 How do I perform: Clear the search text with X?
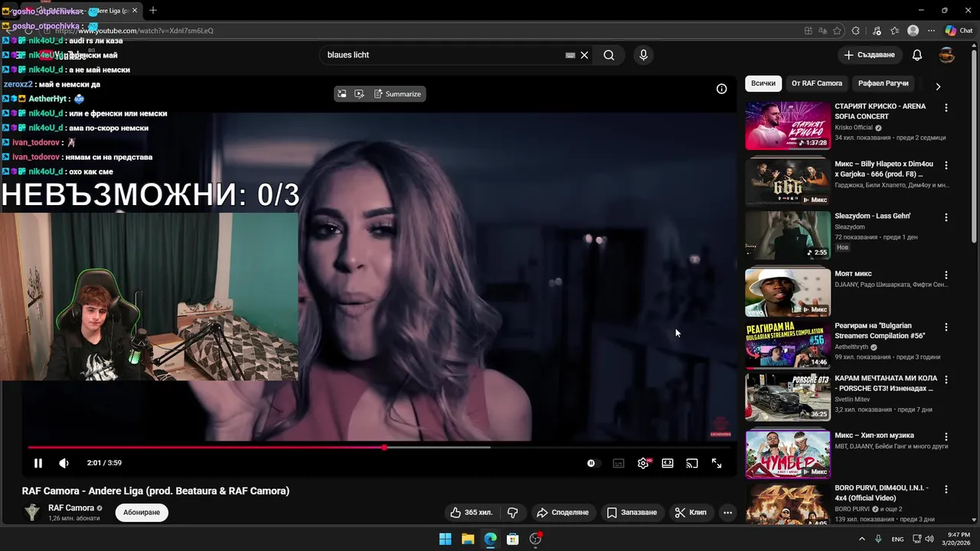[584, 55]
